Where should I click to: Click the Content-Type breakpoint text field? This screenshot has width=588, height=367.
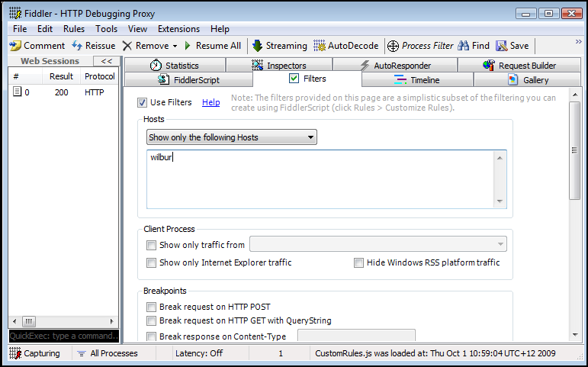click(x=356, y=336)
